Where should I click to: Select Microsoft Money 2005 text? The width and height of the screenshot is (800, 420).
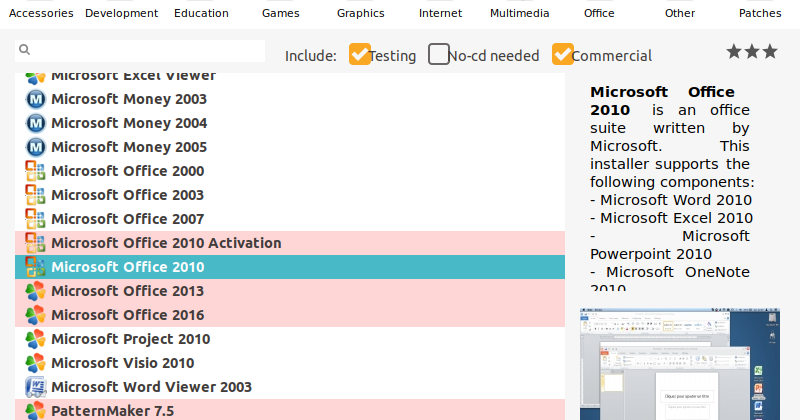point(129,147)
